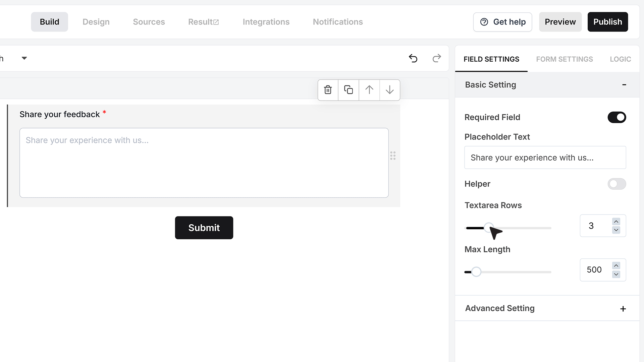Edit the Placeholder Text input field
The width and height of the screenshot is (644, 362).
[545, 158]
